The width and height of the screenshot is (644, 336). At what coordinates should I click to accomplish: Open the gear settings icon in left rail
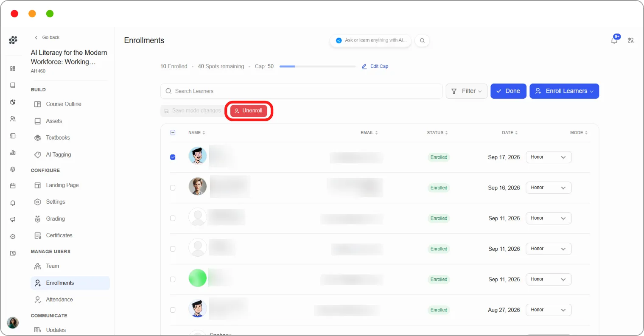[13, 237]
